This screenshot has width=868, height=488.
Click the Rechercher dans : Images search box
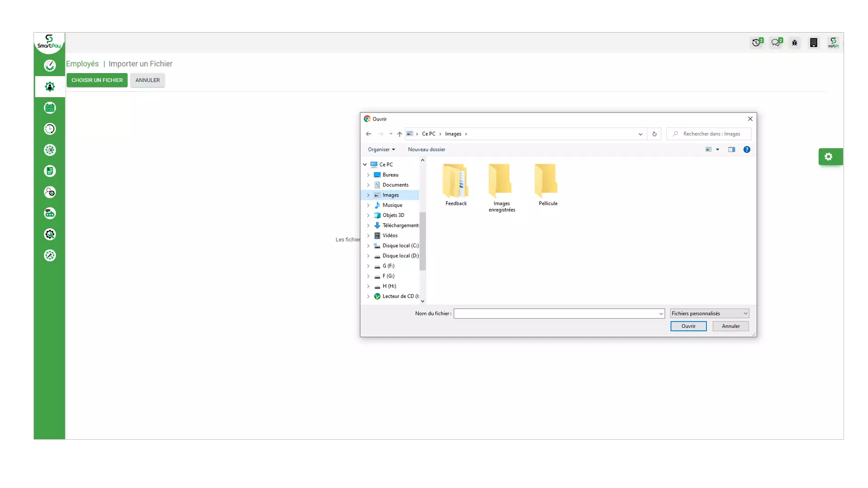click(709, 134)
